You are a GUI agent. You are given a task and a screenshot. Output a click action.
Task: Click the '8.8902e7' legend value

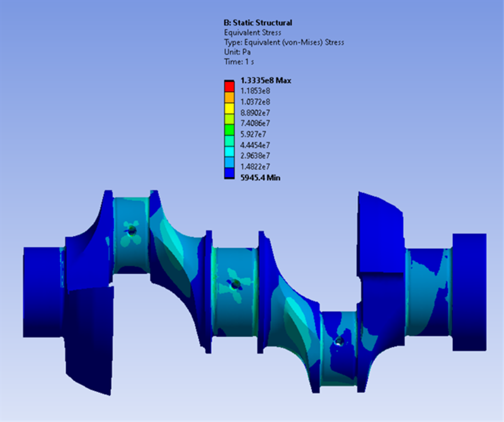tap(255, 113)
